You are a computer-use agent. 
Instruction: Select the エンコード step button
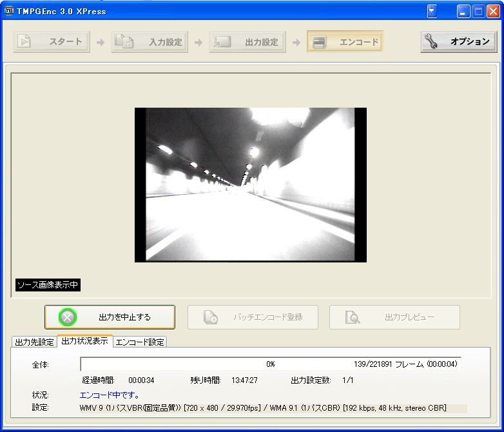point(345,41)
